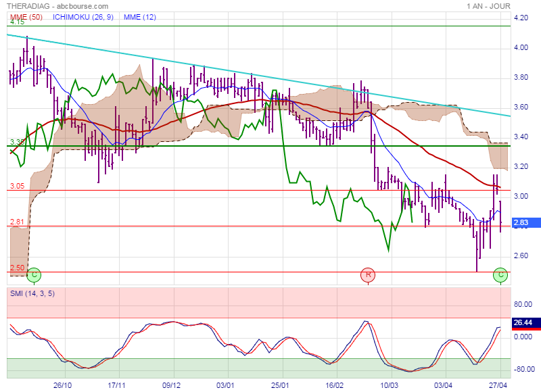Click the -80.00 SMI axis label
The width and height of the screenshot is (541, 392).
pyautogui.click(x=524, y=369)
